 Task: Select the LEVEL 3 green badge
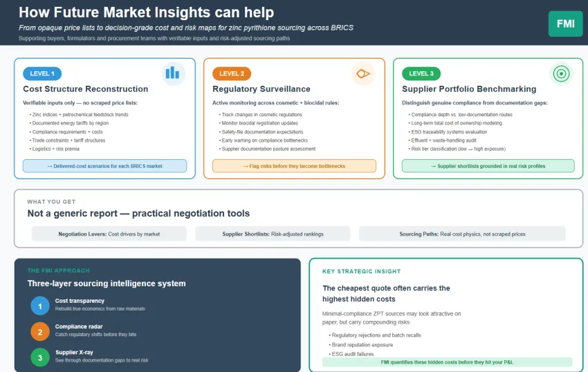pyautogui.click(x=421, y=73)
